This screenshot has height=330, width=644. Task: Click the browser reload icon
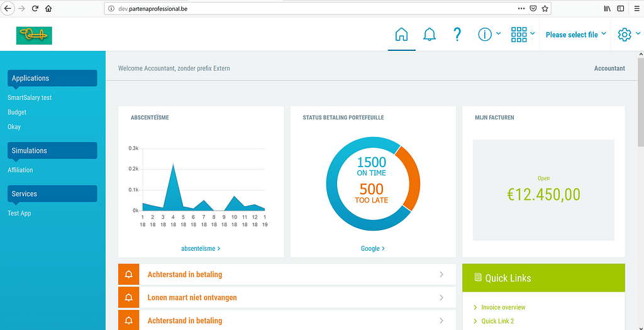pyautogui.click(x=35, y=9)
